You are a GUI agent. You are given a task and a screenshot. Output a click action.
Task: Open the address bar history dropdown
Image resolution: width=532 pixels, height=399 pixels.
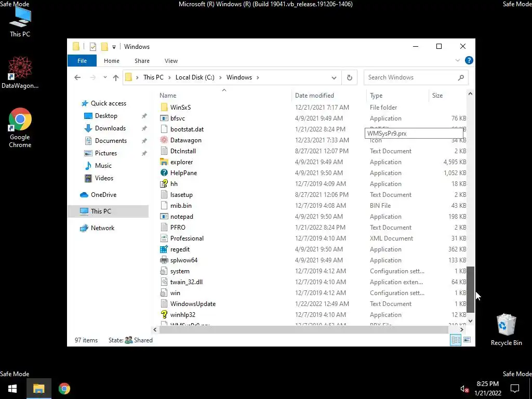pyautogui.click(x=334, y=78)
